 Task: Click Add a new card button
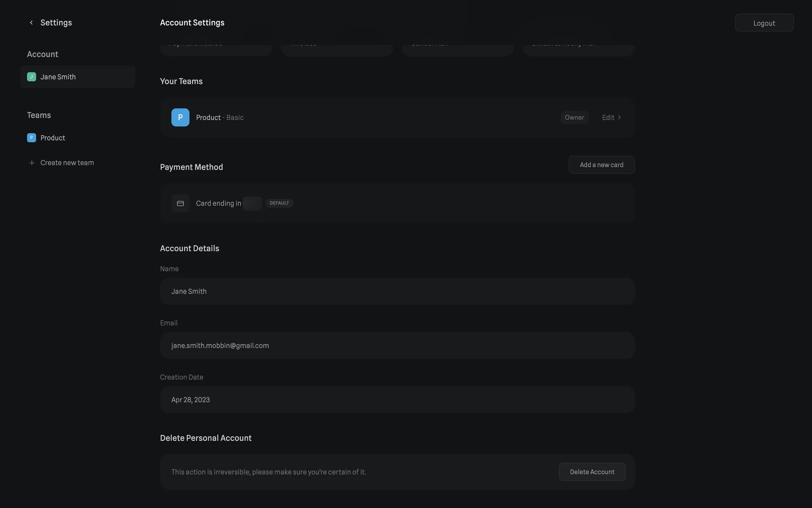pyautogui.click(x=601, y=165)
